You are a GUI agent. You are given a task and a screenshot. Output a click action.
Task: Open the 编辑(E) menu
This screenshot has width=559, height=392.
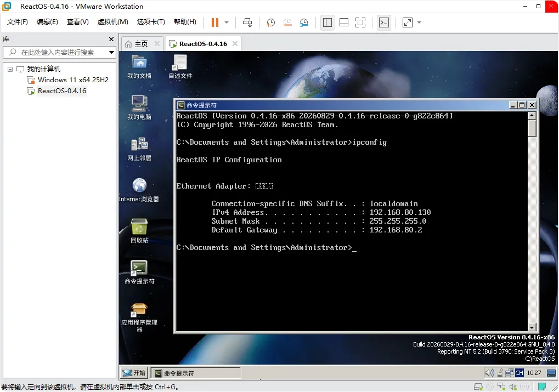coord(47,22)
